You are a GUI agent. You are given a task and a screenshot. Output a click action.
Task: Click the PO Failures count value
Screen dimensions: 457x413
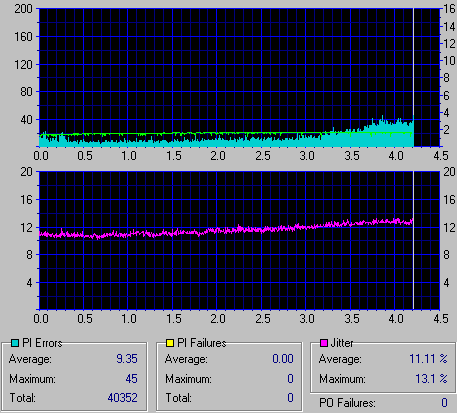tap(444, 403)
